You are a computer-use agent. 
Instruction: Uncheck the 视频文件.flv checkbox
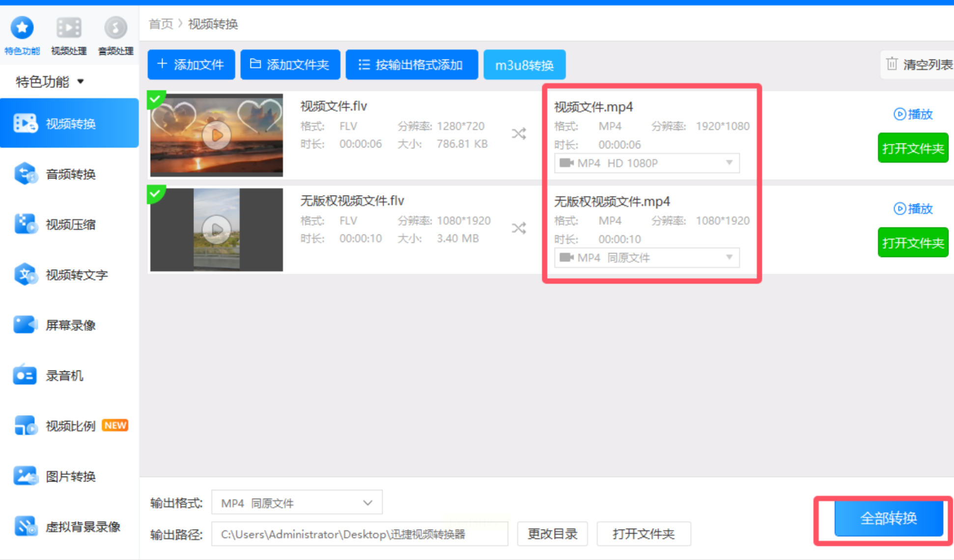tap(155, 99)
